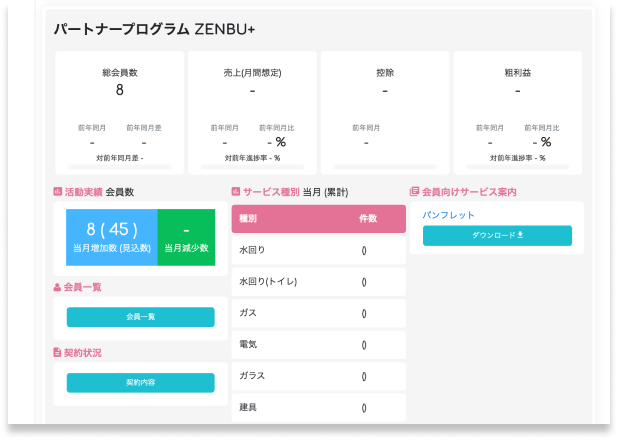618x440 pixels.
Task: Click the progress bar in 控除 card
Action: coord(385,167)
